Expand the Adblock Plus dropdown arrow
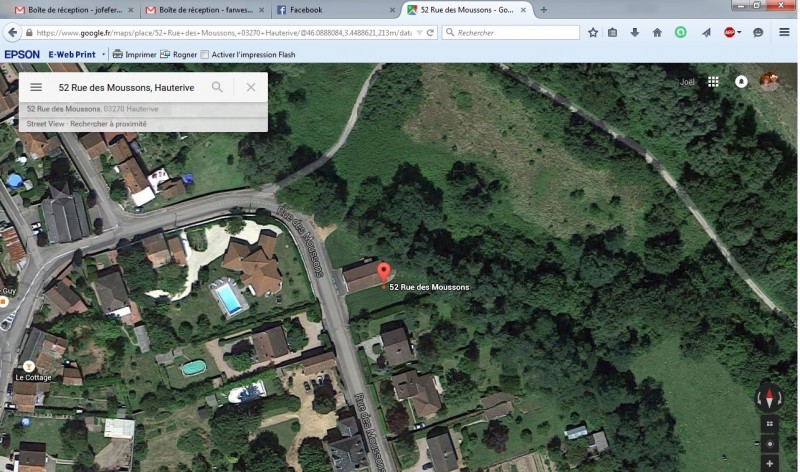Viewport: 800px width, 472px height. (x=739, y=33)
